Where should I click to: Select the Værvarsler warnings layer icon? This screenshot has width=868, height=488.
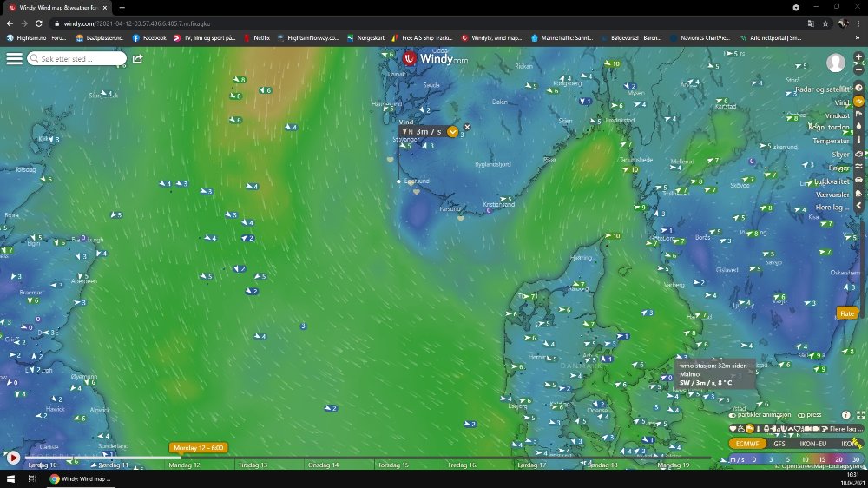coord(858,194)
